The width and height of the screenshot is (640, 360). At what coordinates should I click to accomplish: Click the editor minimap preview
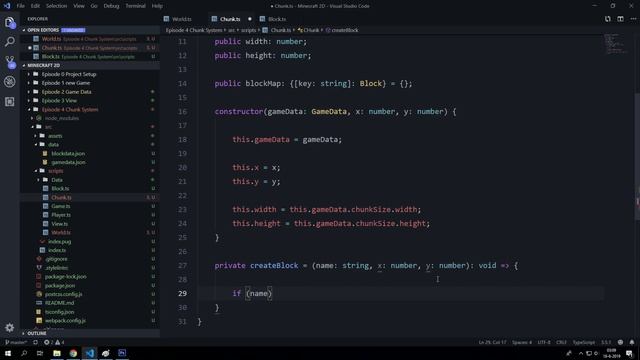click(x=615, y=44)
